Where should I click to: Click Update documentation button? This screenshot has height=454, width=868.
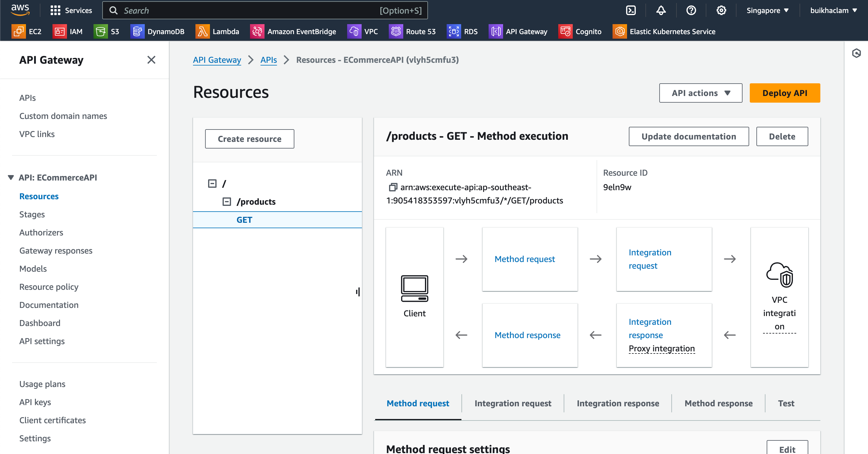pos(689,137)
